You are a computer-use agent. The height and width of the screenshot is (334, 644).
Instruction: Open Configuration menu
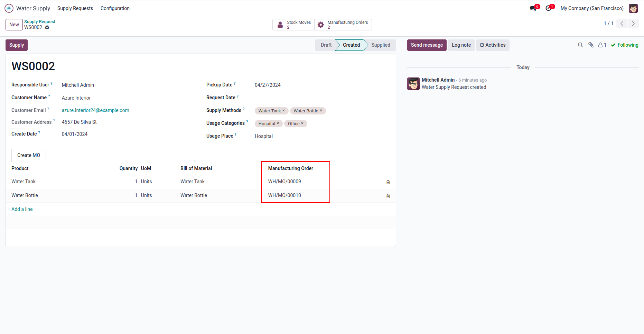click(115, 8)
